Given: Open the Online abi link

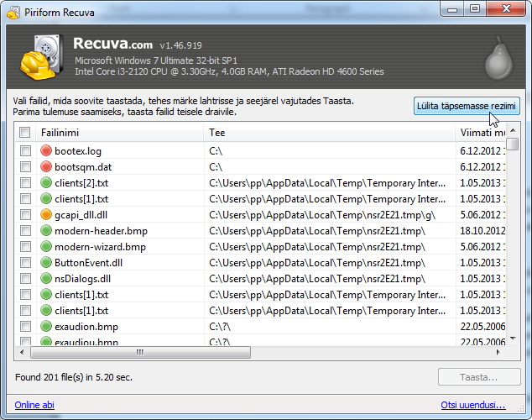Looking at the screenshot, I should tap(34, 405).
